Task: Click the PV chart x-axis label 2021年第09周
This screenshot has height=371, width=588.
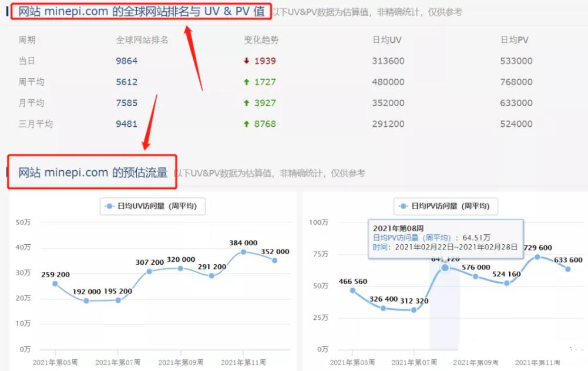Action: [475, 362]
